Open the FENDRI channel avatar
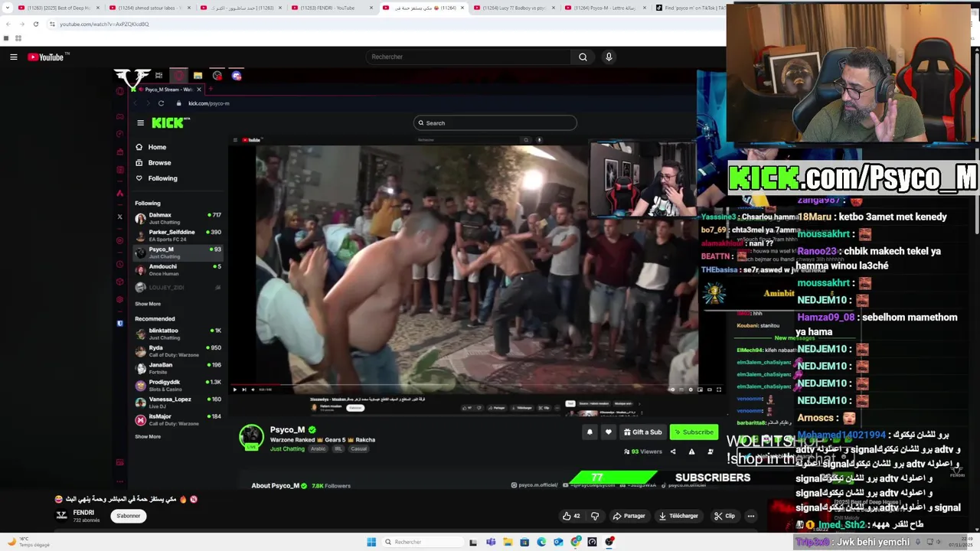980x551 pixels. pyautogui.click(x=61, y=515)
